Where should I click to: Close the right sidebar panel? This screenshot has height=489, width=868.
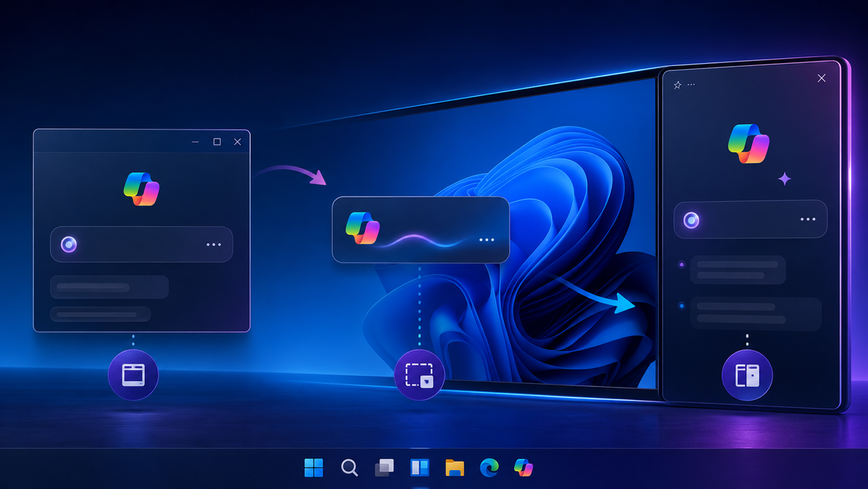coord(822,78)
